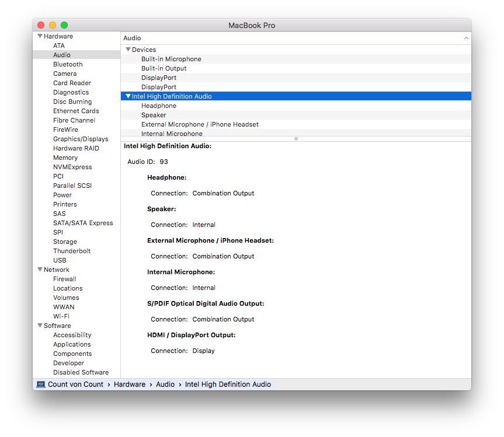
Task: View Storage information
Action: coord(65,242)
